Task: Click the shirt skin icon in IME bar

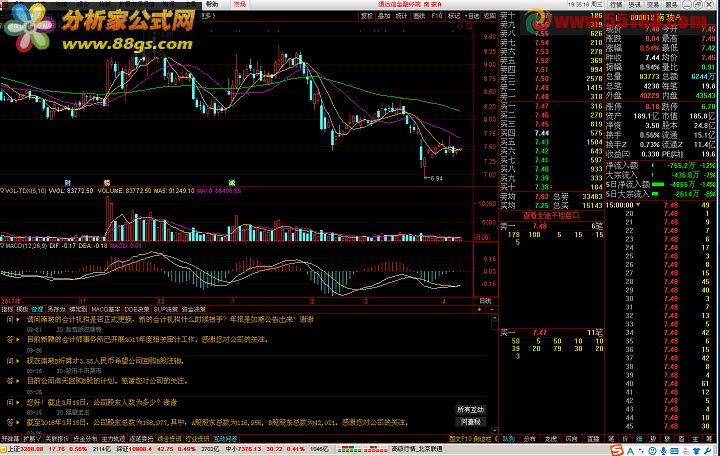Action: tap(697, 451)
